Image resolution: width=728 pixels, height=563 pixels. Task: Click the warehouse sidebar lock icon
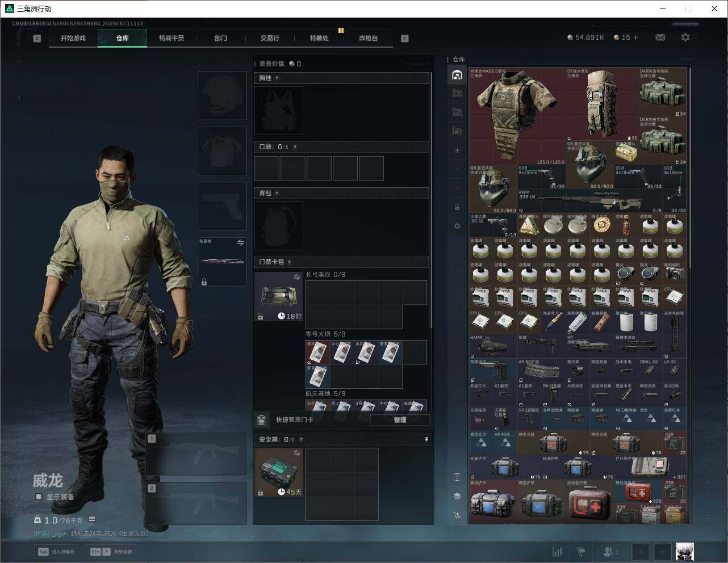click(457, 207)
